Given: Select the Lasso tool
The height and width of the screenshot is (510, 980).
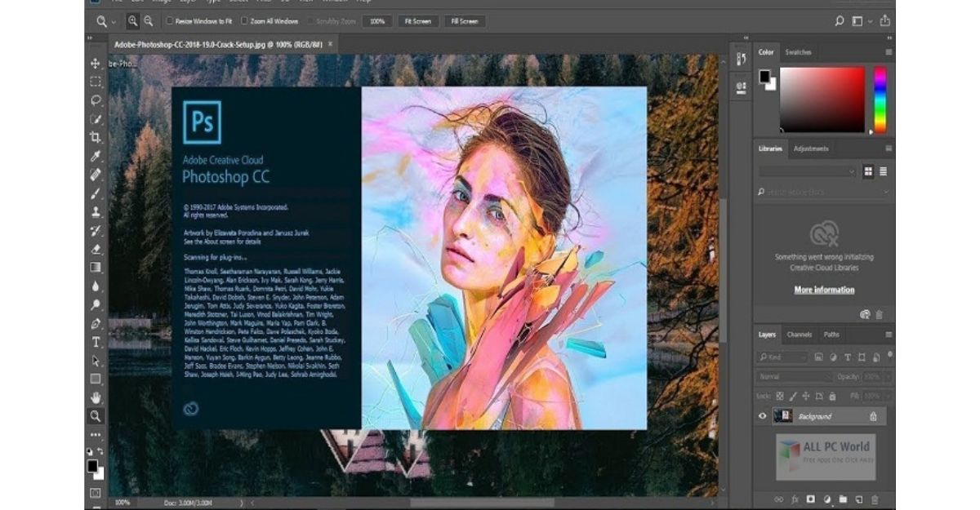Looking at the screenshot, I should pyautogui.click(x=96, y=100).
